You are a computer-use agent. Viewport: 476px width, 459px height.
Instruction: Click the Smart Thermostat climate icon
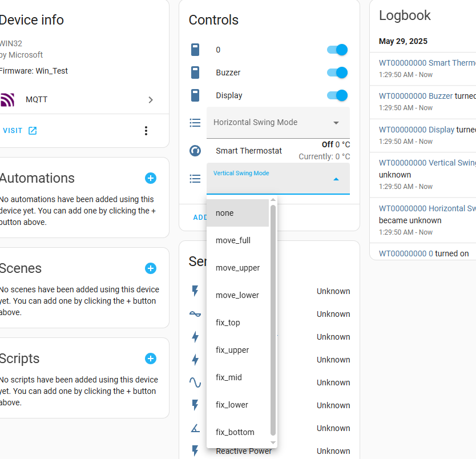[195, 151]
